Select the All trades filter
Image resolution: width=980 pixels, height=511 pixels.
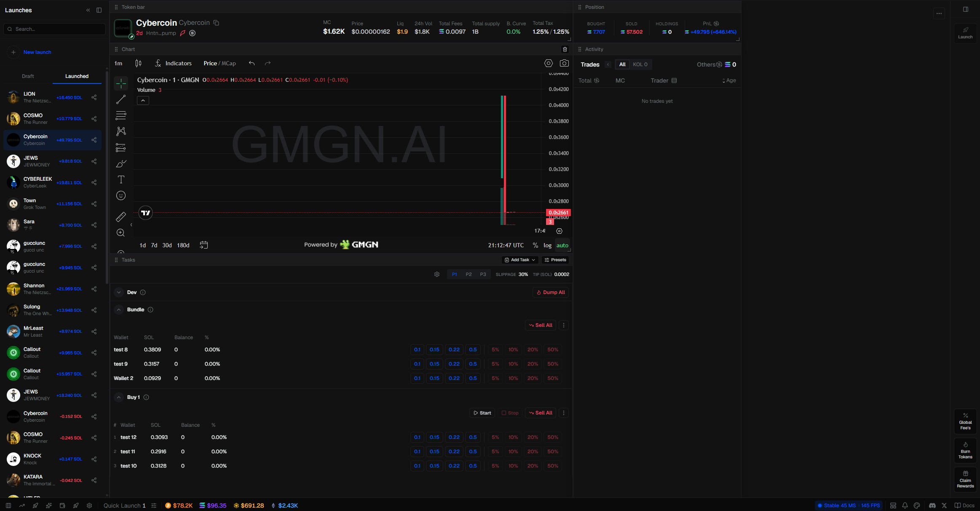(x=622, y=64)
